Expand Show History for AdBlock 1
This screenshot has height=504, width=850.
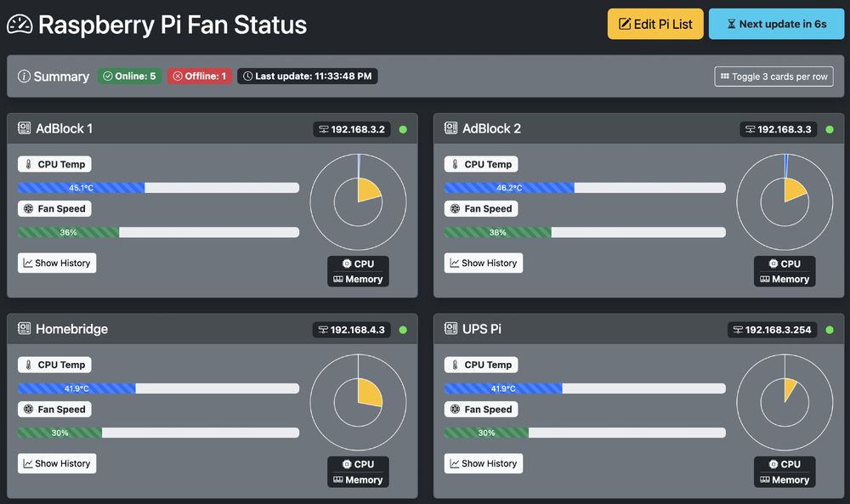click(x=57, y=263)
